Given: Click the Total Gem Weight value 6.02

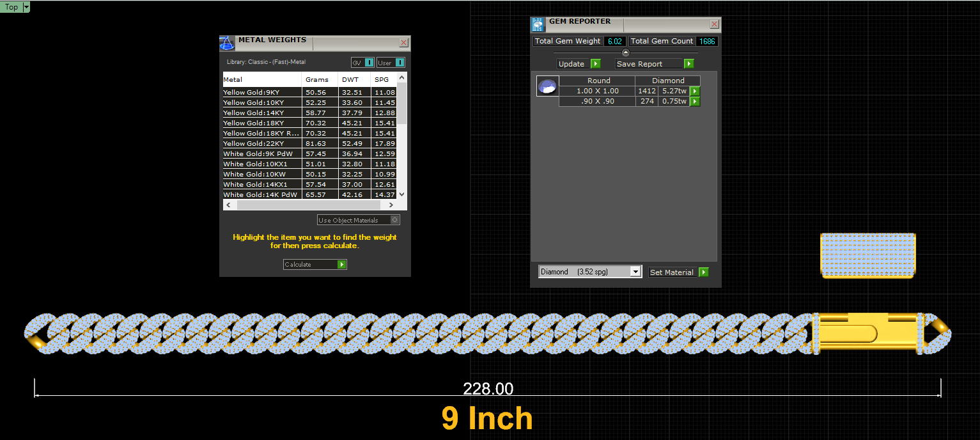Looking at the screenshot, I should pos(615,41).
